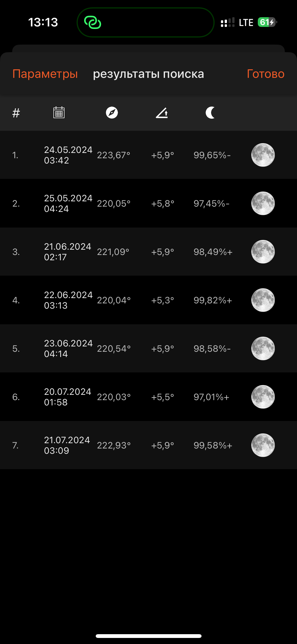Tap the moon image for 22.06.2024 result

point(263,300)
